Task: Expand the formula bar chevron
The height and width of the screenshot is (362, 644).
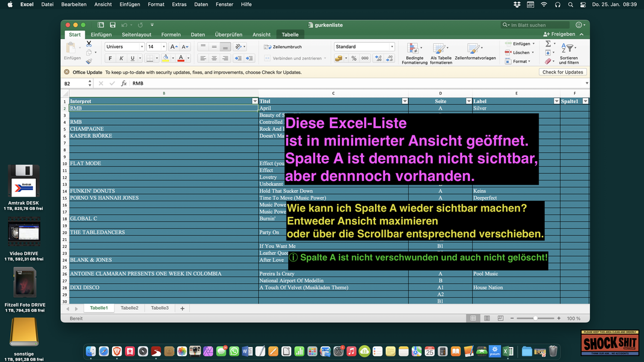Action: click(x=586, y=84)
